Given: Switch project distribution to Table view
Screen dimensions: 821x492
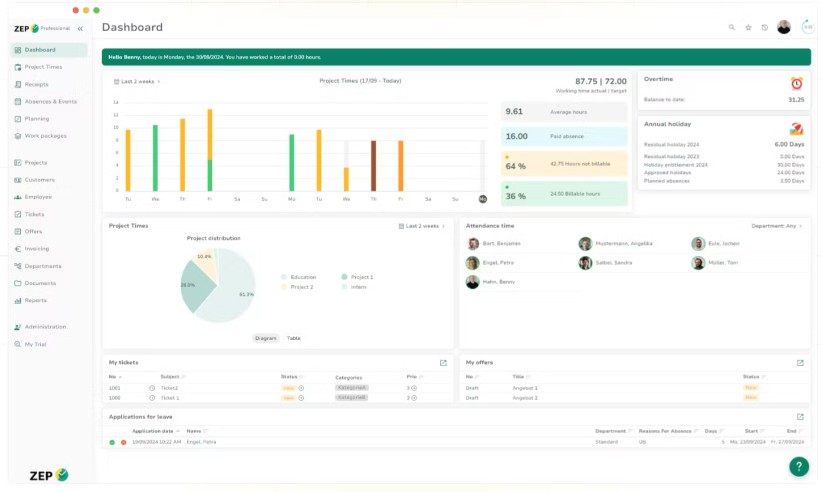Looking at the screenshot, I should [x=294, y=338].
